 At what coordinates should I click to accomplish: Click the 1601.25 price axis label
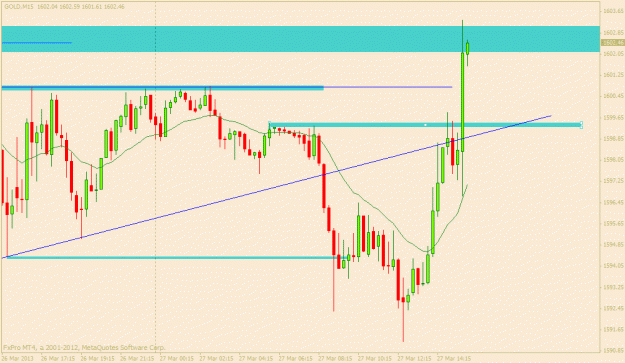coord(613,75)
